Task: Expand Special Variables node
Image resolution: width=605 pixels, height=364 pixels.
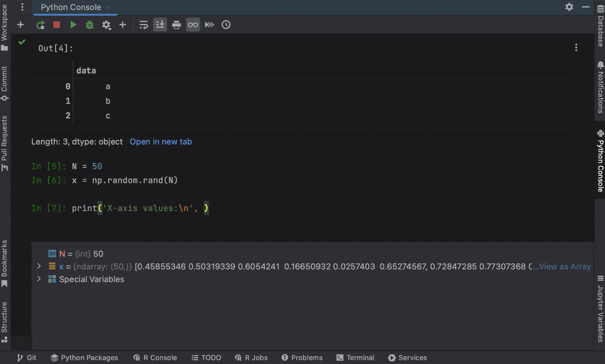Action: tap(39, 279)
